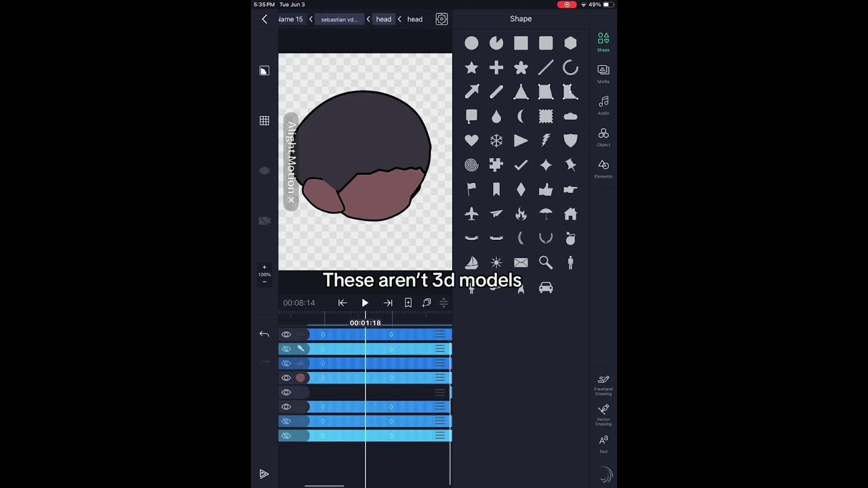Image resolution: width=868 pixels, height=488 pixels.
Task: Select the magnifying glass shape
Action: tap(546, 263)
